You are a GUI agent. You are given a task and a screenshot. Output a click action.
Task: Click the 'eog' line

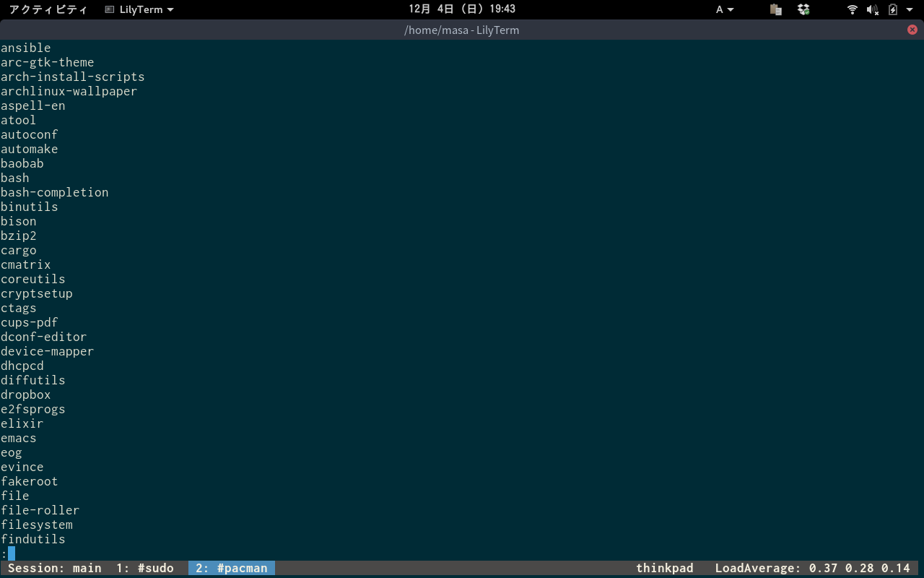click(12, 452)
